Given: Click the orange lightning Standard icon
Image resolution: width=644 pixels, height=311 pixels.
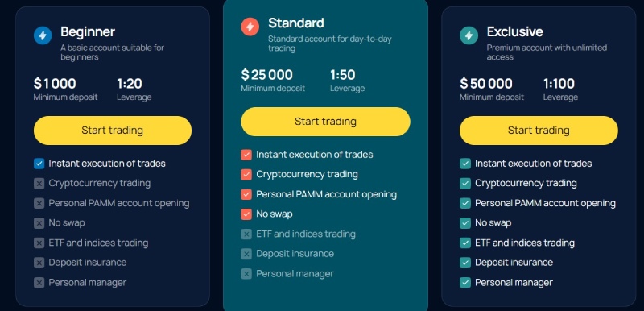Looking at the screenshot, I should [x=250, y=27].
